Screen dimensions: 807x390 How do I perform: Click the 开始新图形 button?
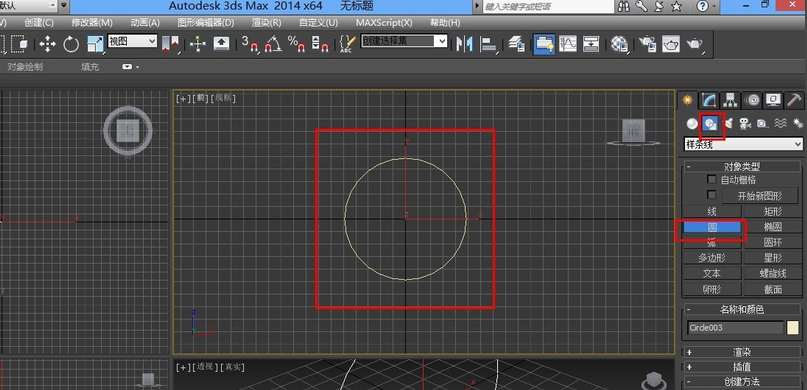760,196
